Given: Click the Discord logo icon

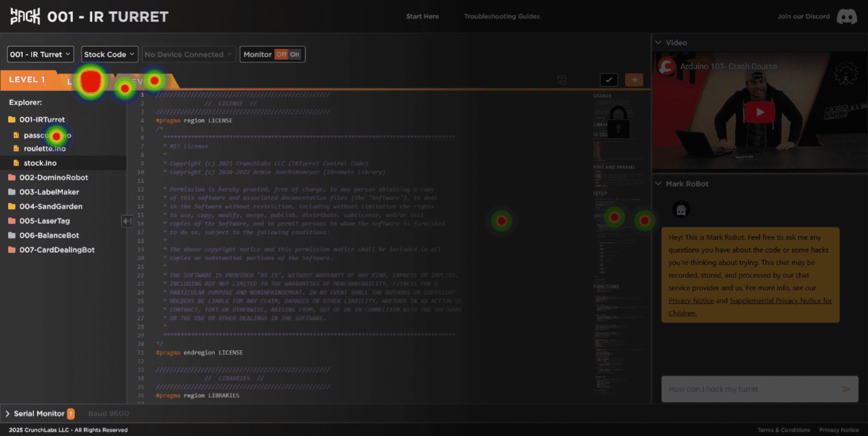Looking at the screenshot, I should coord(846,17).
